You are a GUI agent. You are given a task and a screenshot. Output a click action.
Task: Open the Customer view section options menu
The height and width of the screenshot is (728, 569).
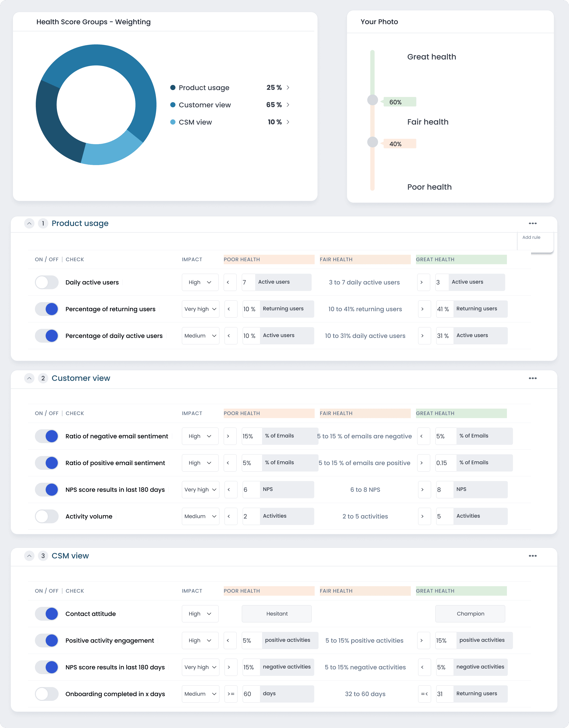[x=533, y=378]
